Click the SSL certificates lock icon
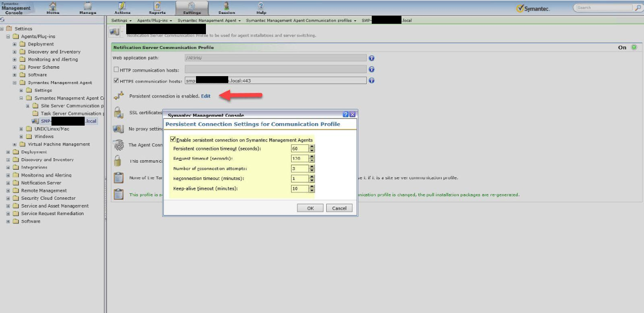 pyautogui.click(x=118, y=113)
